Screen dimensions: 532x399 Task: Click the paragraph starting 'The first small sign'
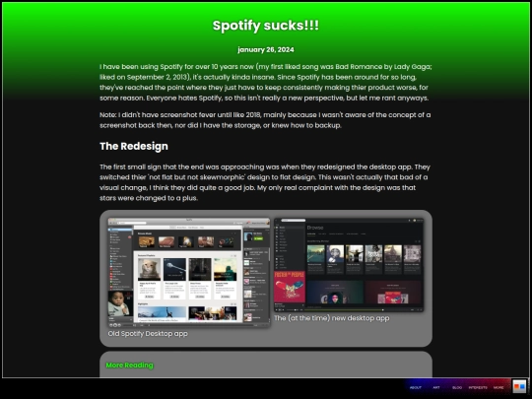tap(265, 182)
